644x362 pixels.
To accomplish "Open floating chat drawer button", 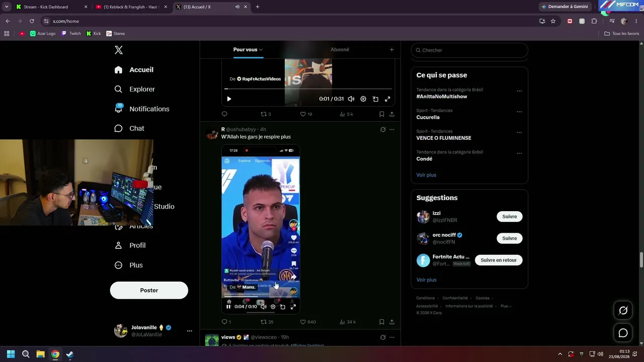I will pyautogui.click(x=623, y=333).
